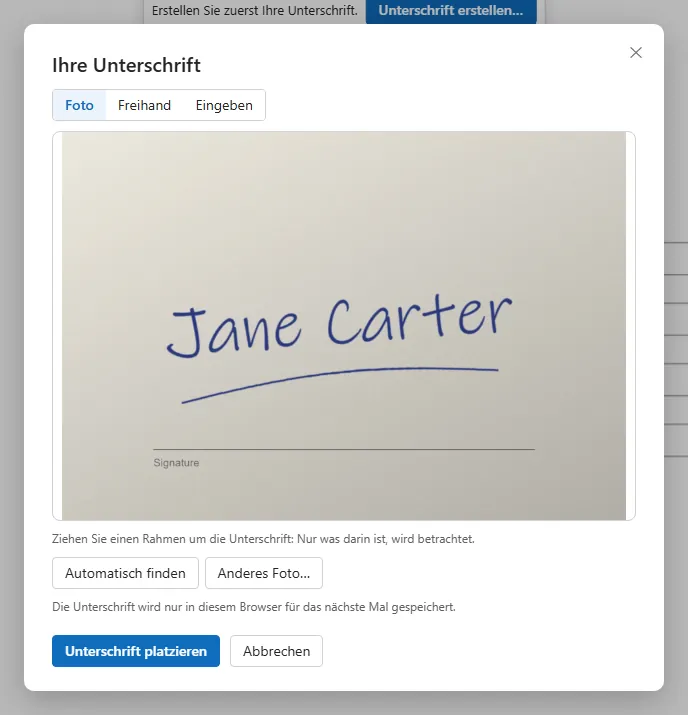Close the Ihre Unterschrift dialog
This screenshot has width=688, height=715.
[x=636, y=52]
